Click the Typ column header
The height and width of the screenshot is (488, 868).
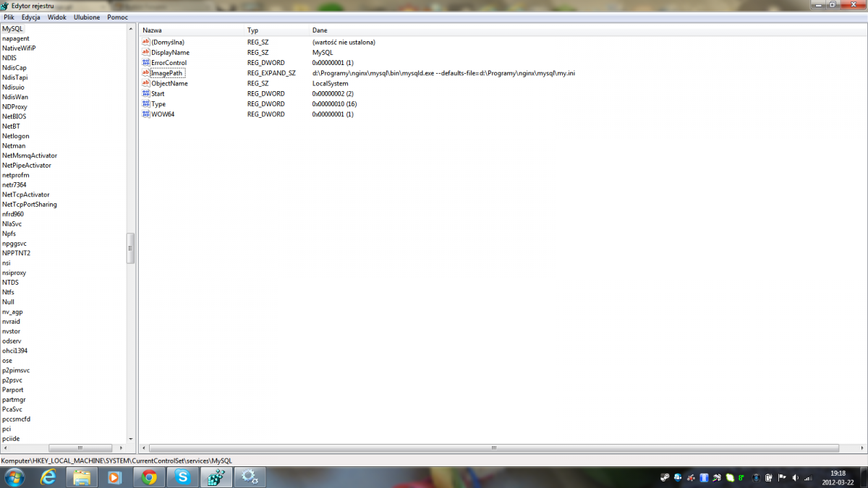pyautogui.click(x=276, y=30)
